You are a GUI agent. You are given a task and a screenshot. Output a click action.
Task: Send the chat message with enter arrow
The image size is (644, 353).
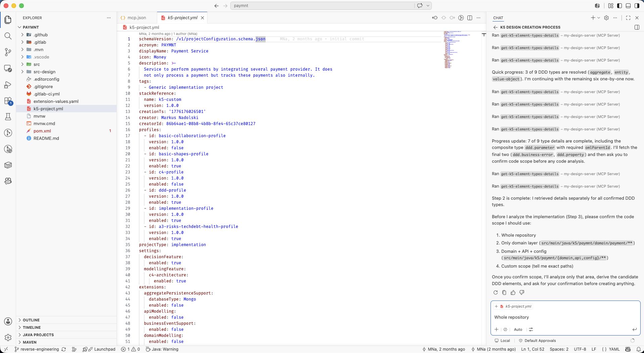pyautogui.click(x=634, y=329)
